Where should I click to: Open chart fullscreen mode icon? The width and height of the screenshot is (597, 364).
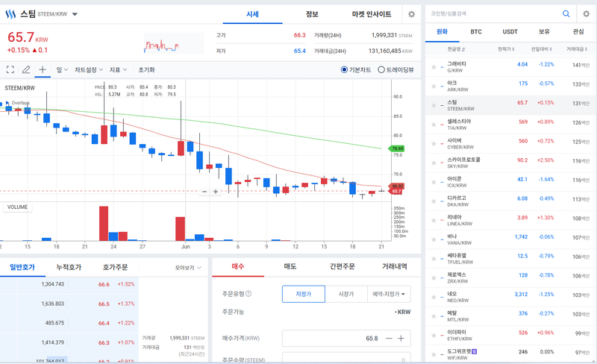coord(10,69)
